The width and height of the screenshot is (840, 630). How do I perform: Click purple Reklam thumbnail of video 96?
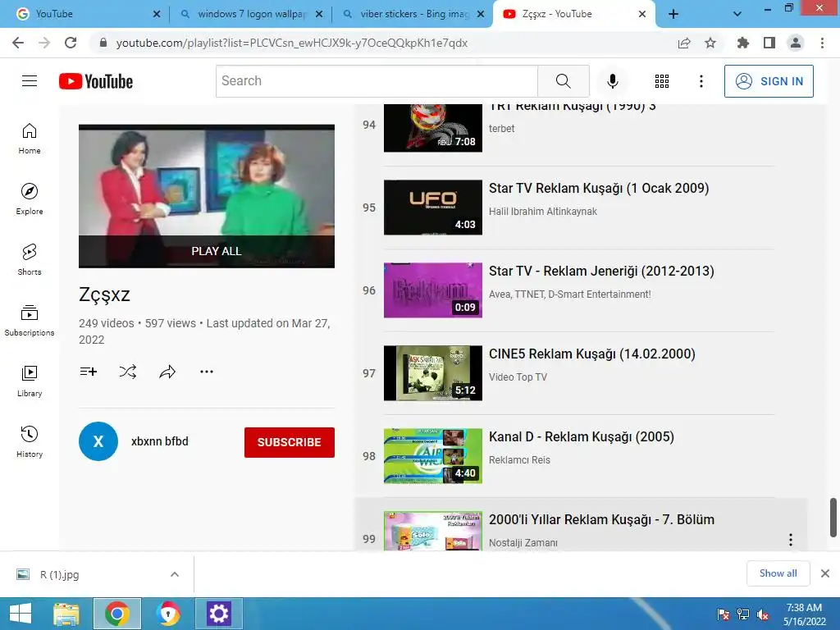(x=433, y=290)
